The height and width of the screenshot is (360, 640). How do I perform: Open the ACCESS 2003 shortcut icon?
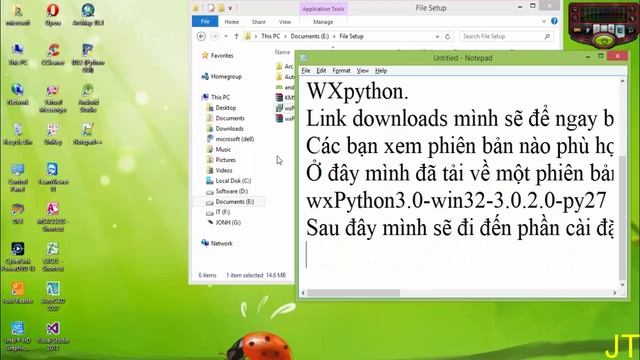[53, 217]
